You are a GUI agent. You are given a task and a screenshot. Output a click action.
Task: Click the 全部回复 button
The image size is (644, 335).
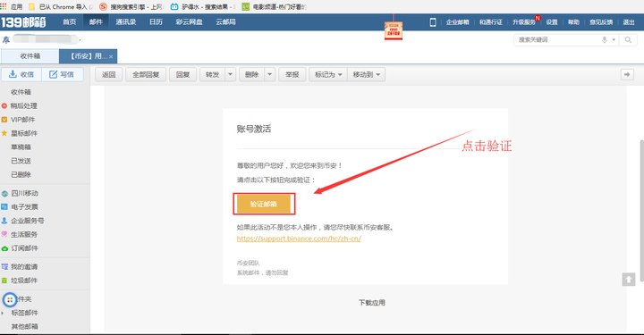click(146, 75)
